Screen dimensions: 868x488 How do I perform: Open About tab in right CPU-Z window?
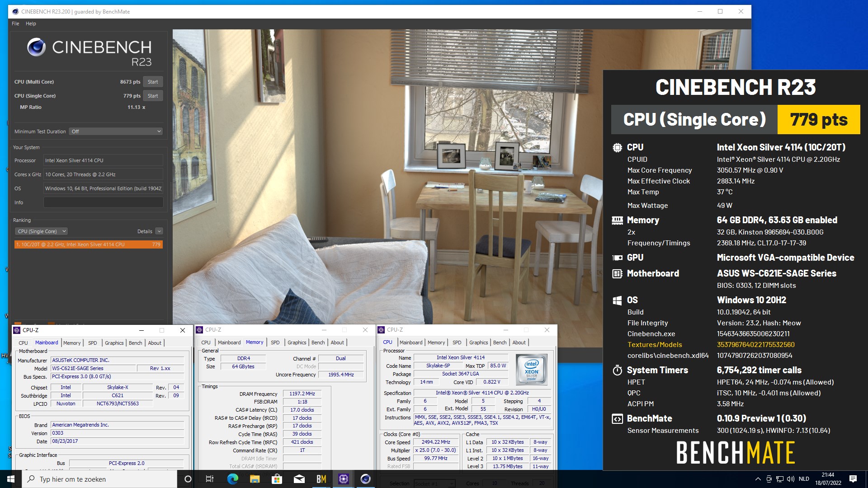click(x=519, y=343)
